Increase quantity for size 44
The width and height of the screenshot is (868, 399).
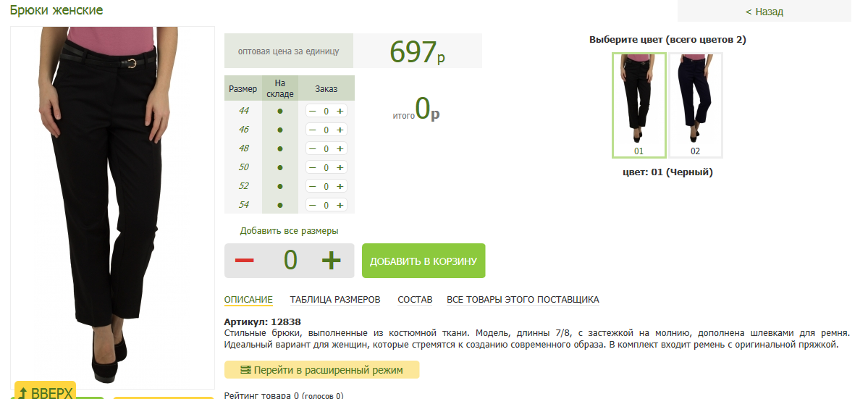(x=340, y=111)
